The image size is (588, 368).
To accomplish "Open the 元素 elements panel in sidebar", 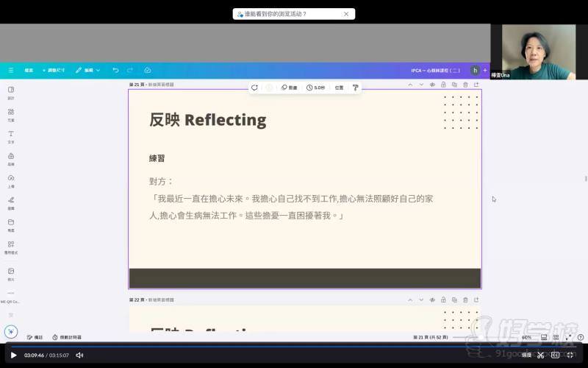I will coord(11,115).
